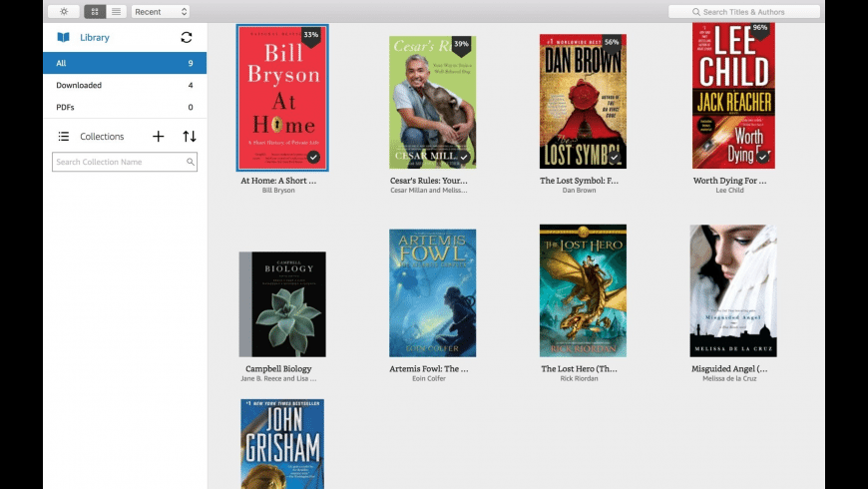Click the title 'Campbell Biology'
The image size is (868, 489).
click(278, 369)
